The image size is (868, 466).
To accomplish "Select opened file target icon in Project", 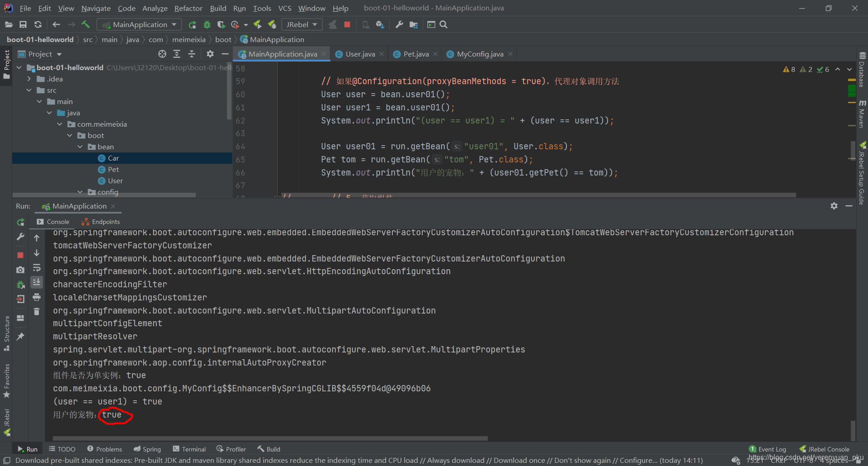I will click(162, 54).
